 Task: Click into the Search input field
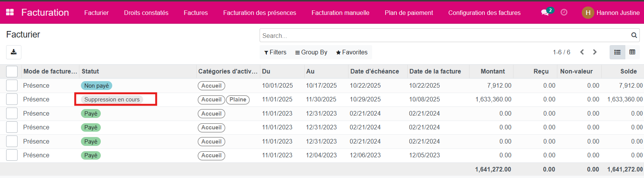443,36
